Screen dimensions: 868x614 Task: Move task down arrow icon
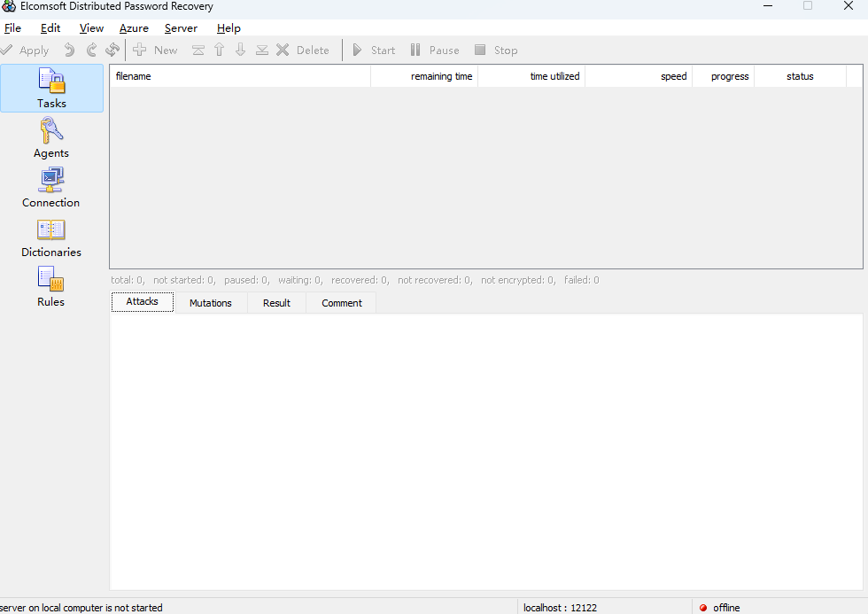240,51
